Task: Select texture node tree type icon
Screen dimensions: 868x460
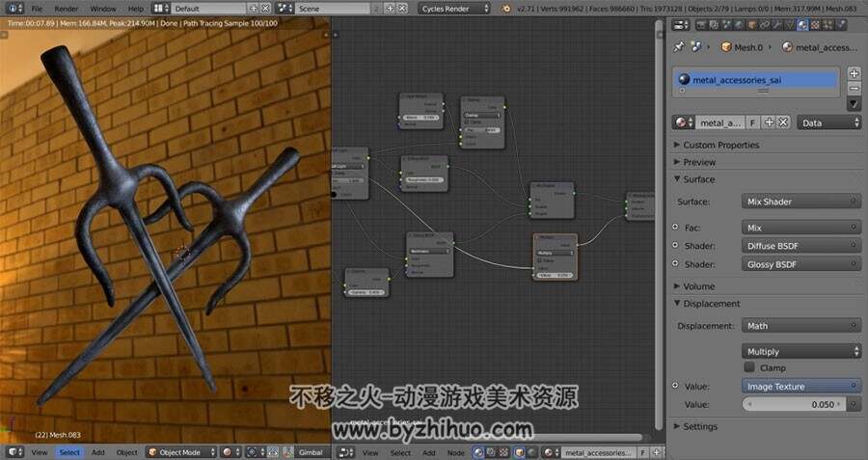Action: [503, 453]
